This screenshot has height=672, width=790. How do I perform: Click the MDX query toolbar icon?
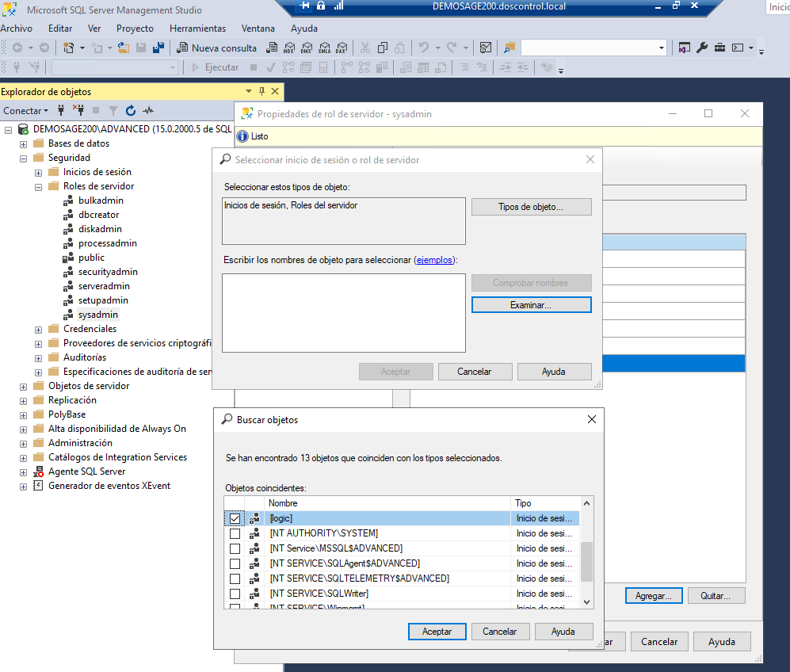pyautogui.click(x=289, y=48)
